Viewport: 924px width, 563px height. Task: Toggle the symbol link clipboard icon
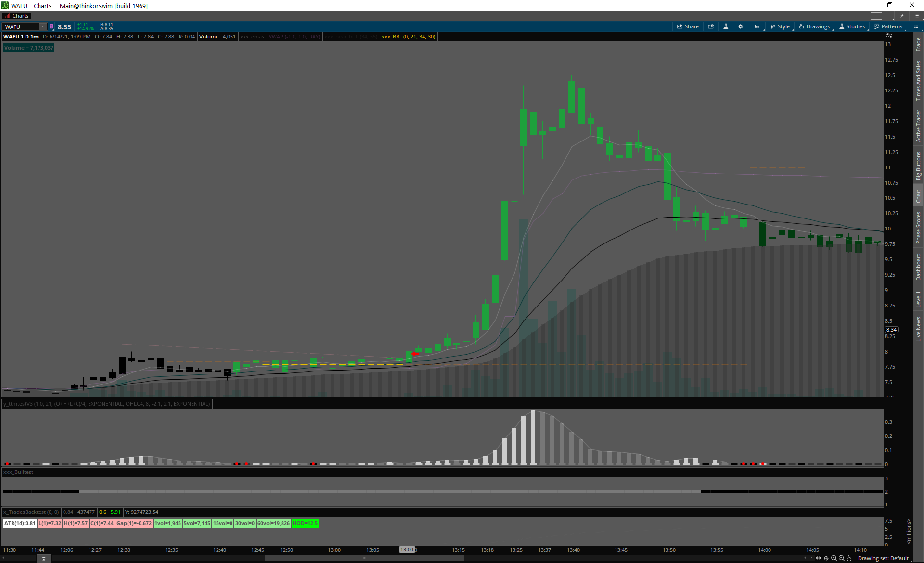point(51,26)
